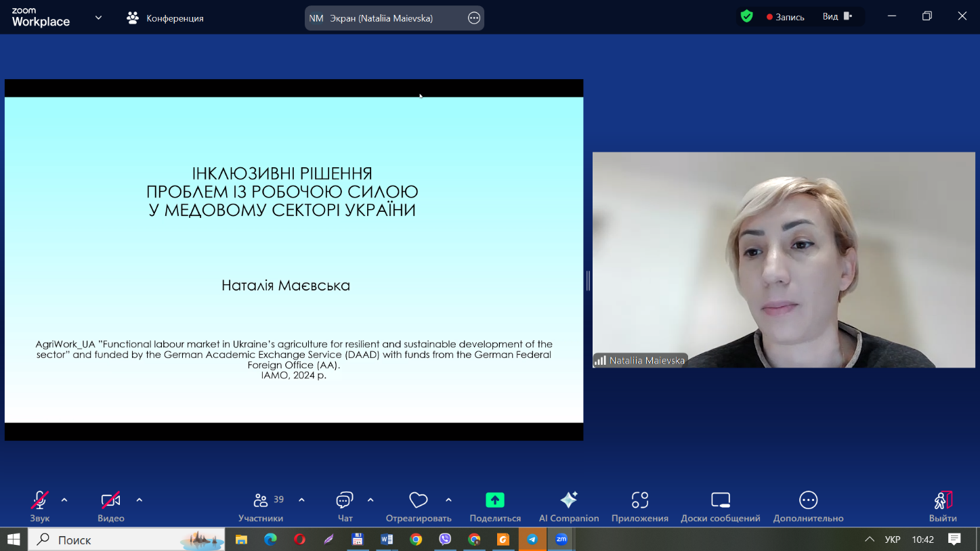Click the IAMO, 2024 р. line on slide
This screenshot has height=551, width=980.
coord(294,375)
